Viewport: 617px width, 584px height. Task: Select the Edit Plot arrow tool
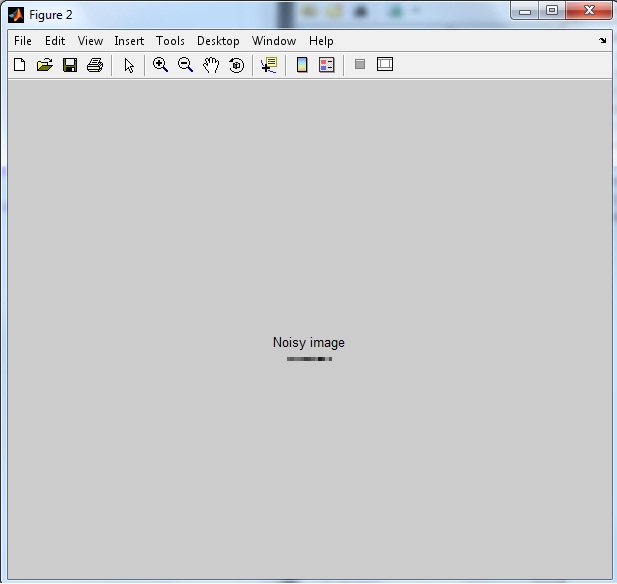click(x=129, y=65)
